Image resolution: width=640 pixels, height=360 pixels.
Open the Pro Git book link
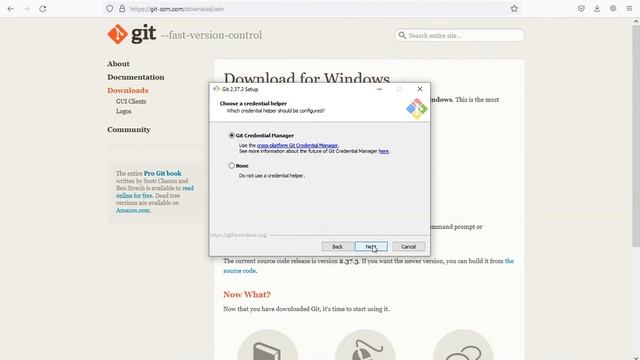(x=162, y=173)
